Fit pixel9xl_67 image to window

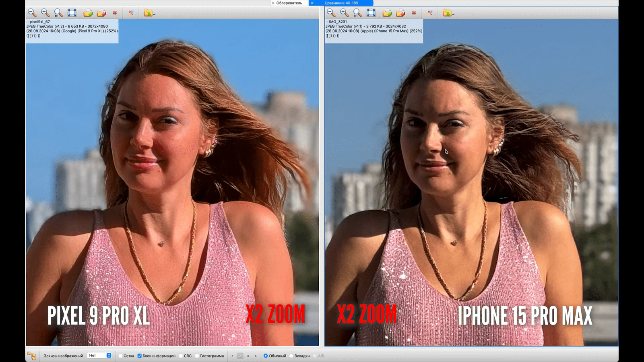(x=72, y=13)
